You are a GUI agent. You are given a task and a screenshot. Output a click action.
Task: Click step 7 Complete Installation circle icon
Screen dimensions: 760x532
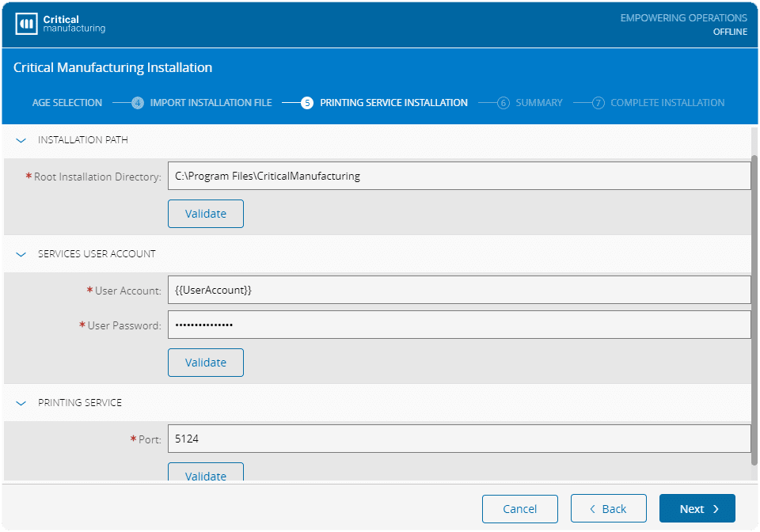[598, 103]
